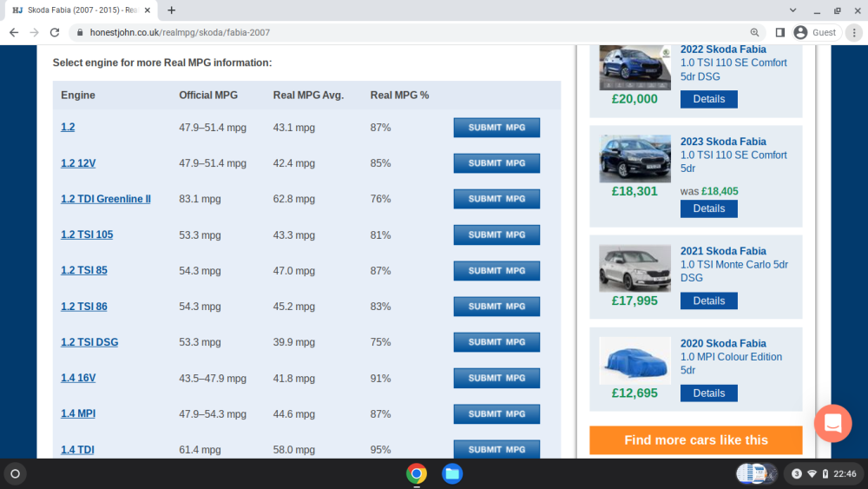
Task: Toggle the browser side panel icon
Action: tap(780, 33)
